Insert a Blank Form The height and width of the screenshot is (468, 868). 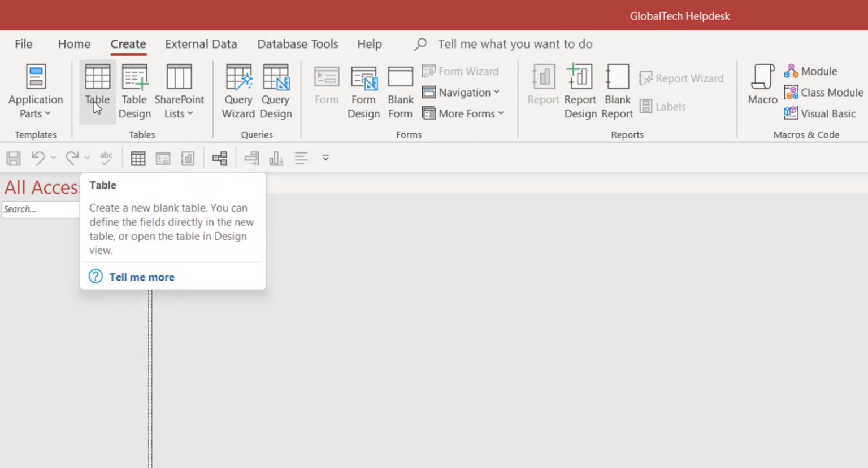(x=400, y=90)
